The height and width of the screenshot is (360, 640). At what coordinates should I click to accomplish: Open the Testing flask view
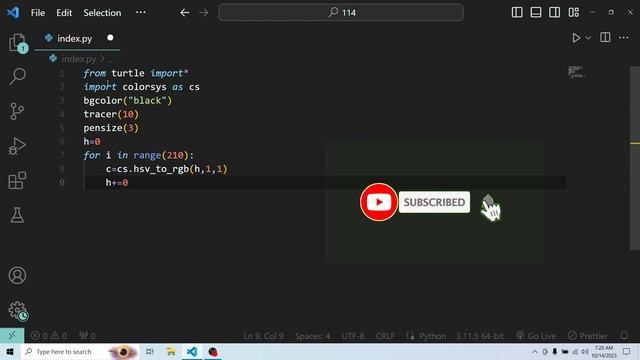pos(17,215)
